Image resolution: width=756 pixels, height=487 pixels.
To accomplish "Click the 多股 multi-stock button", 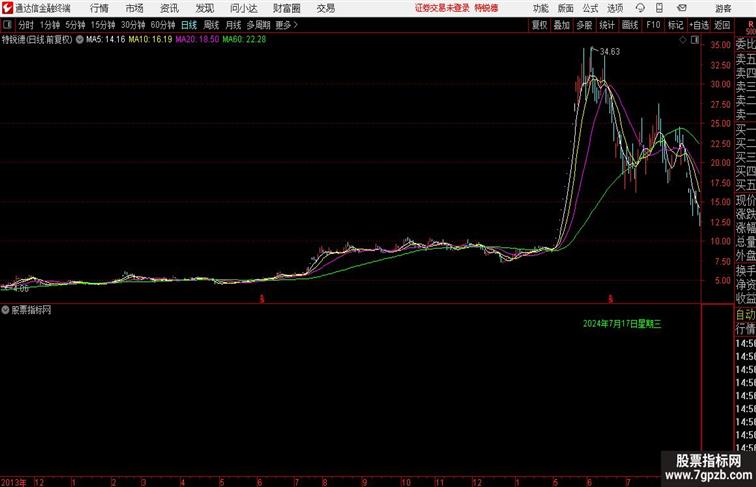I will tap(584, 25).
